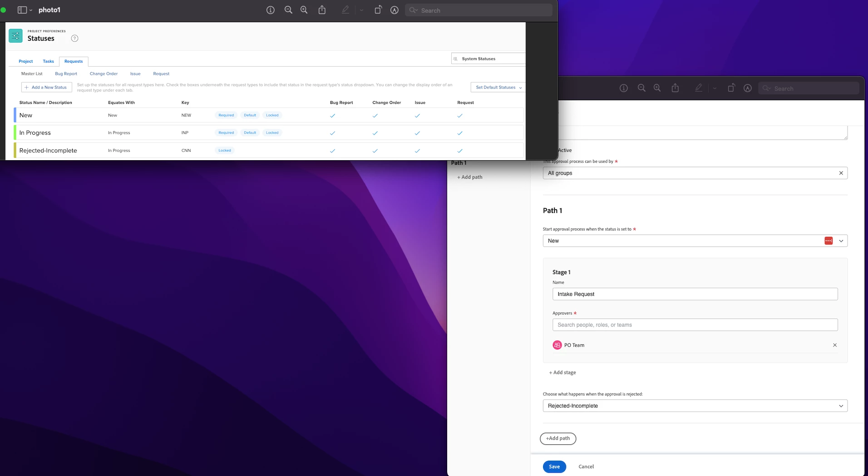Zoom out in the photo1 window toolbar
The height and width of the screenshot is (476, 868).
(288, 10)
